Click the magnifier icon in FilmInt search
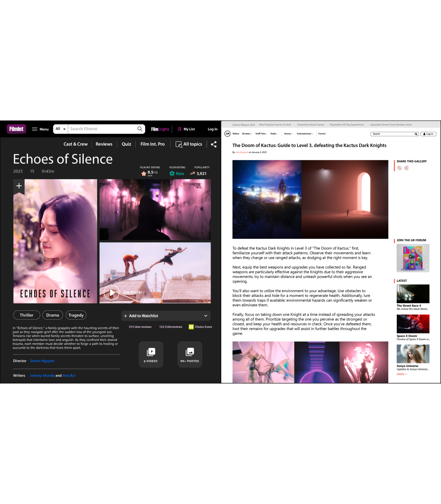The image size is (441, 504). coord(140,129)
